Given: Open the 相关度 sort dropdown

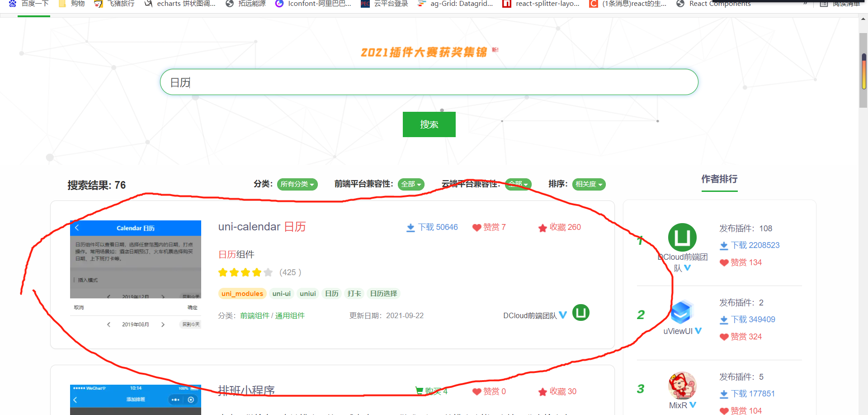Looking at the screenshot, I should (x=589, y=184).
